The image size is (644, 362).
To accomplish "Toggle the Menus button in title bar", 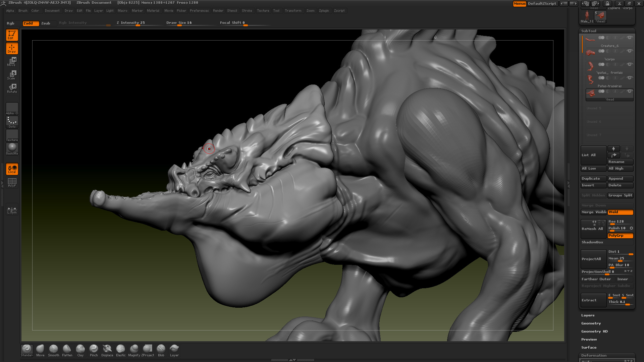I will (x=519, y=4).
